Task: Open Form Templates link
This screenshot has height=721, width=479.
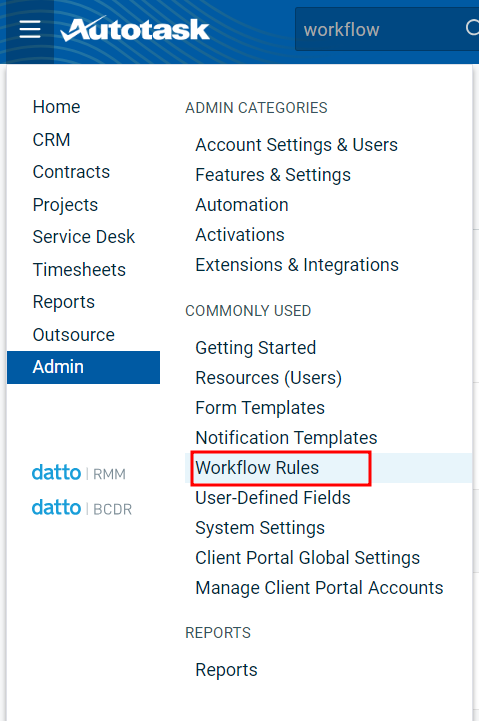Action: pos(260,408)
